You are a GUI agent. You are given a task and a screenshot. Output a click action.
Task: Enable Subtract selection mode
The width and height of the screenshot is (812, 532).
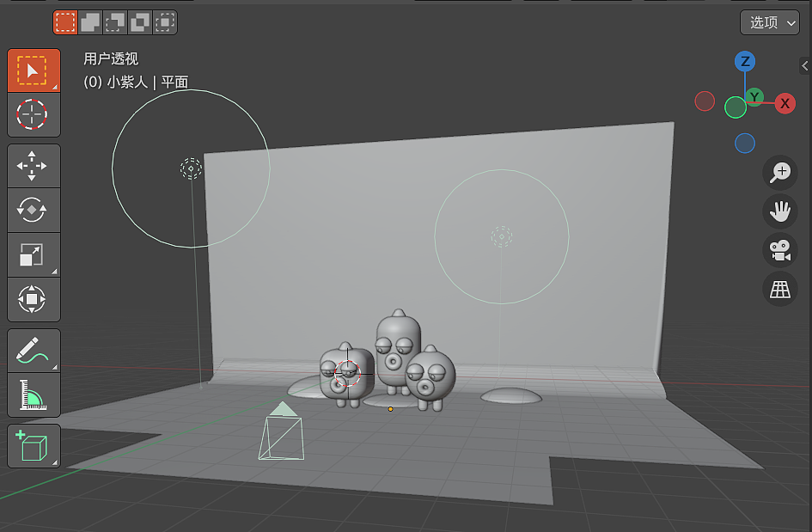pos(114,22)
